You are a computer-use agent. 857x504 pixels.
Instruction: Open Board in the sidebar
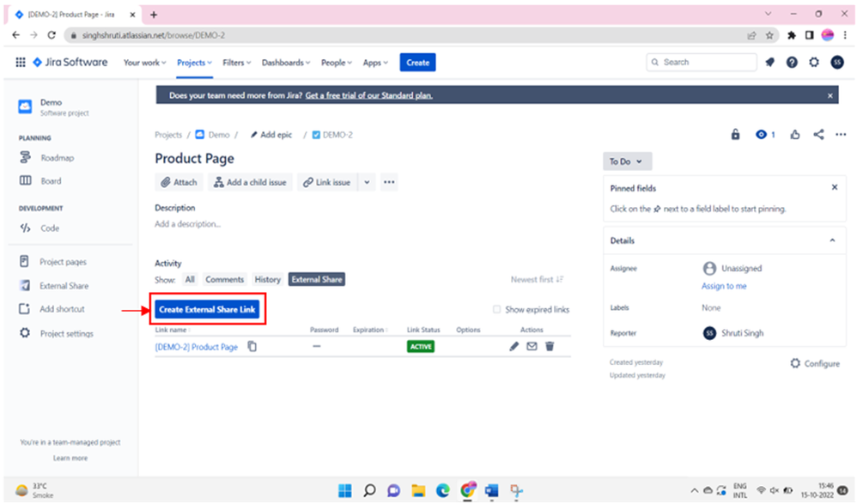[x=51, y=181]
